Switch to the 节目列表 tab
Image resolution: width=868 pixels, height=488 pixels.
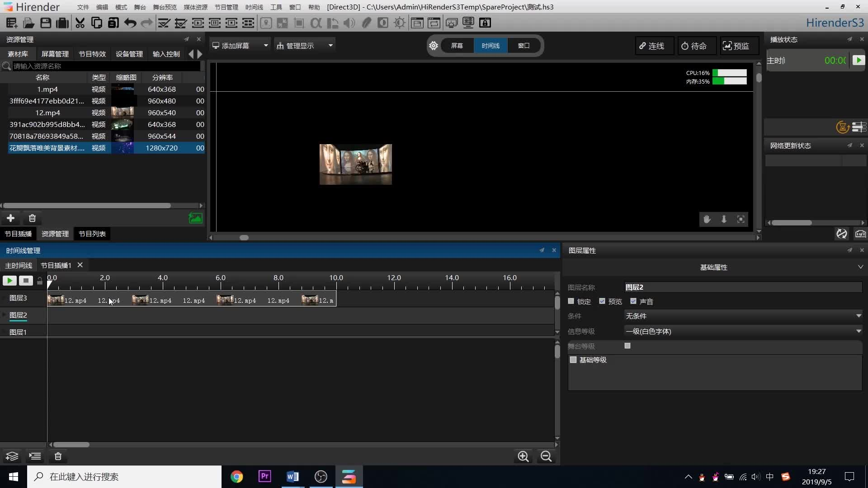pos(92,234)
